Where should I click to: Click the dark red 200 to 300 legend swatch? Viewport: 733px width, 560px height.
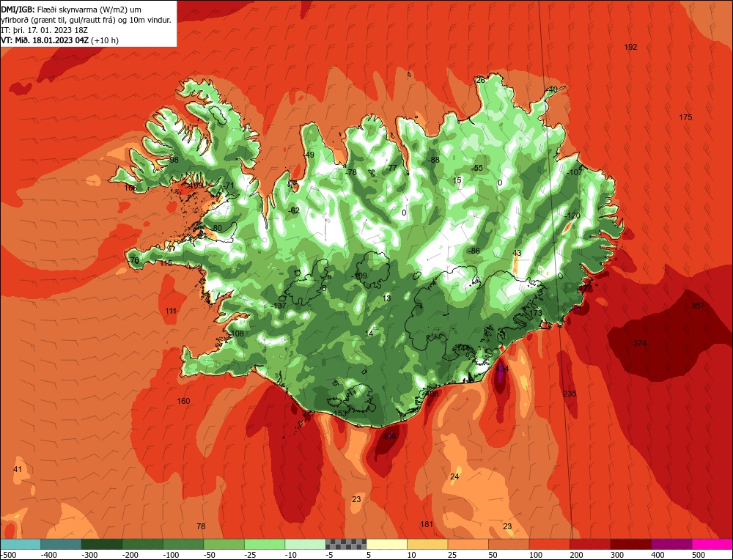[590, 544]
